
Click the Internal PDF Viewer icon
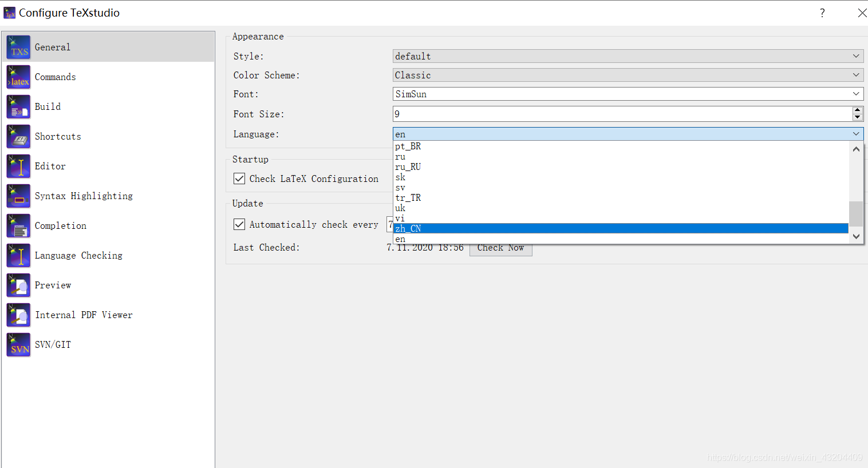click(18, 315)
